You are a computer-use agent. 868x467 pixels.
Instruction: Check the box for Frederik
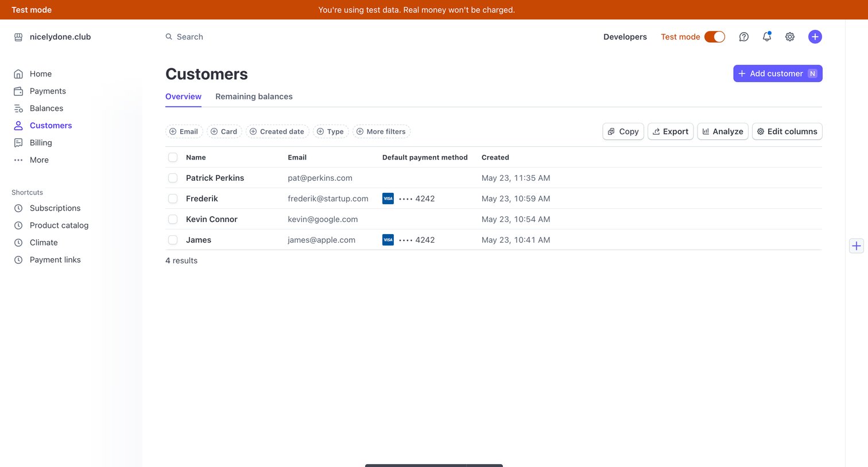[x=173, y=199]
